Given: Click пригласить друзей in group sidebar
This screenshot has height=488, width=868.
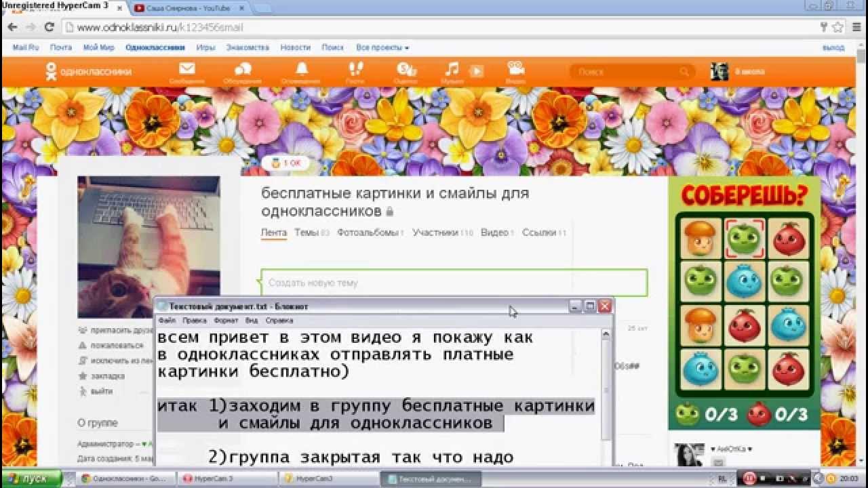Looking at the screenshot, I should point(115,330).
